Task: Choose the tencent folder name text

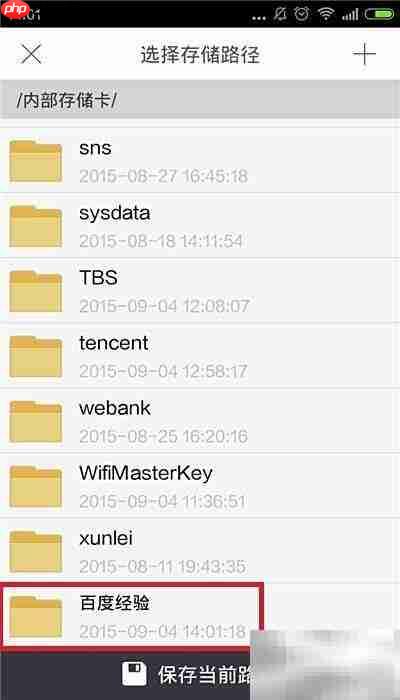Action: pyautogui.click(x=113, y=343)
